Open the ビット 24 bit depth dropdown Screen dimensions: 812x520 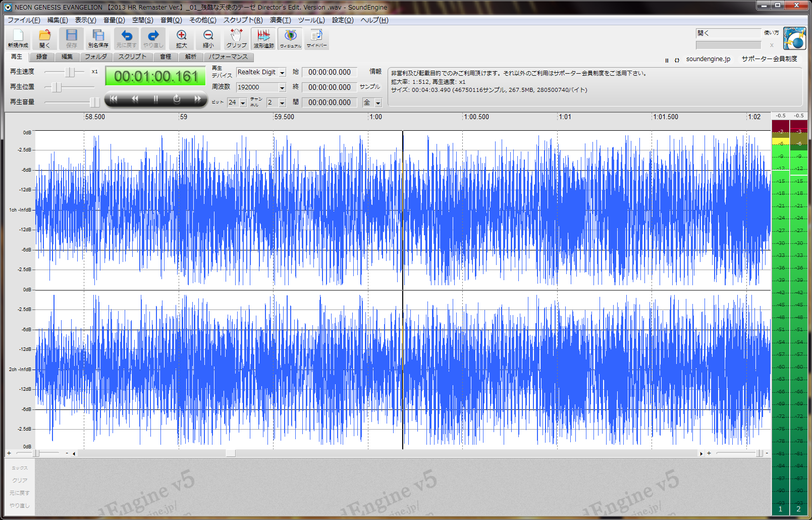point(243,103)
